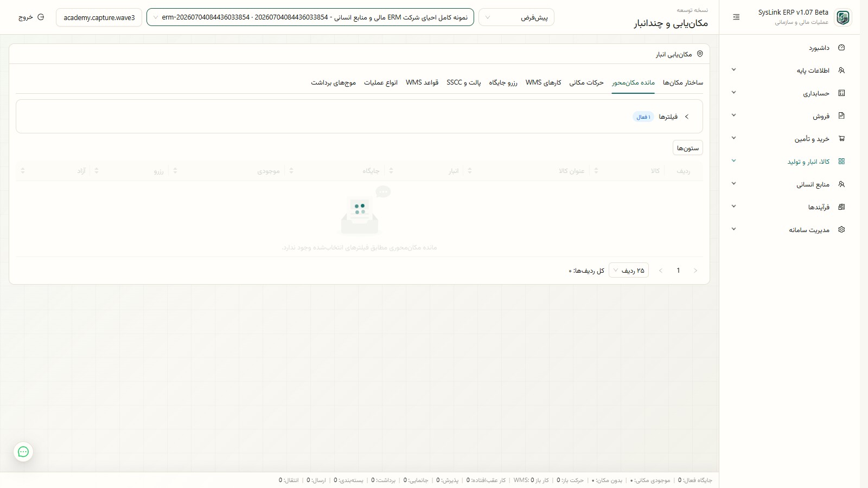
Task: Click the حسابداری accounting icon
Action: tap(841, 93)
